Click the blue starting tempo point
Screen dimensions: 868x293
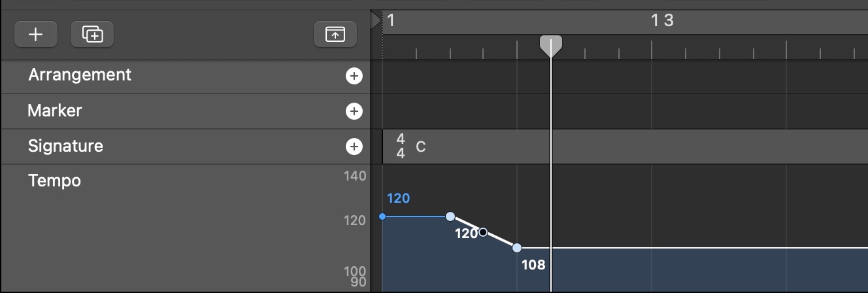[382, 216]
